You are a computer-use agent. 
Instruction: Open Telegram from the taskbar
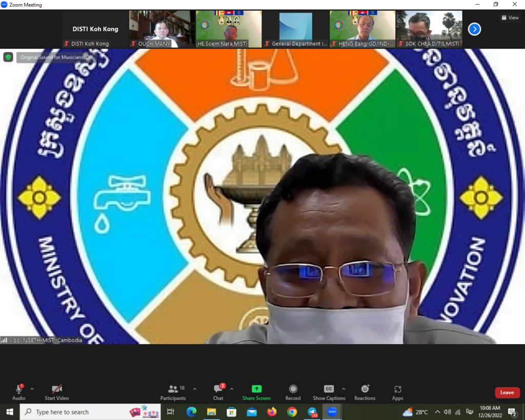(312, 412)
